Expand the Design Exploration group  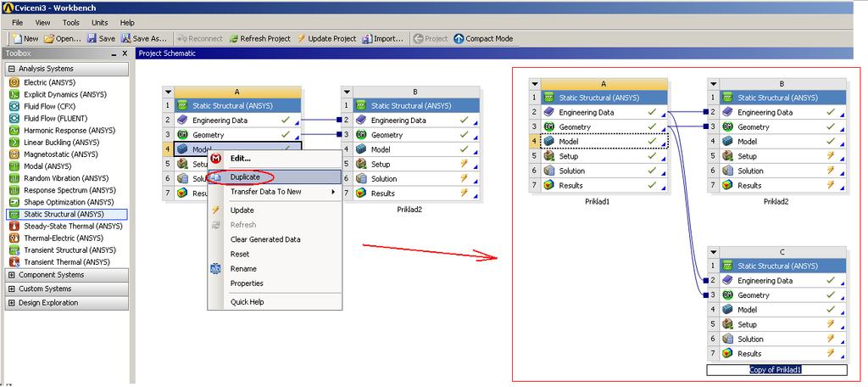tap(12, 303)
